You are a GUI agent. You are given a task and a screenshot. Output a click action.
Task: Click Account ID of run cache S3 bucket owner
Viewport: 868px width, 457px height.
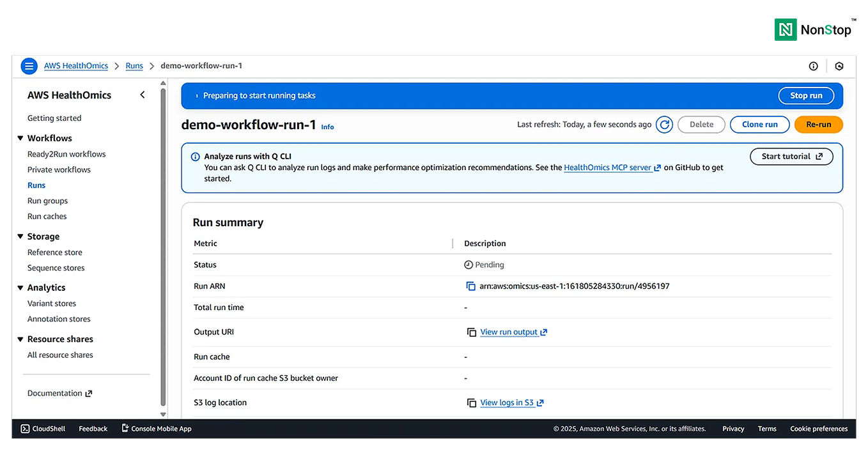[x=266, y=378]
